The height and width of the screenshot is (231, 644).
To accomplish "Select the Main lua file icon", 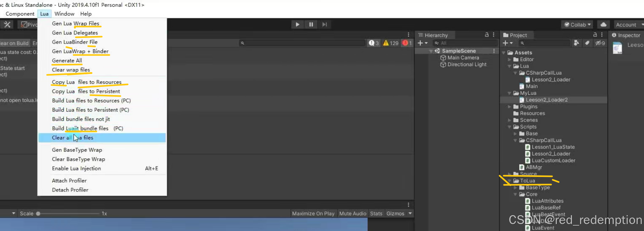I will click(522, 86).
